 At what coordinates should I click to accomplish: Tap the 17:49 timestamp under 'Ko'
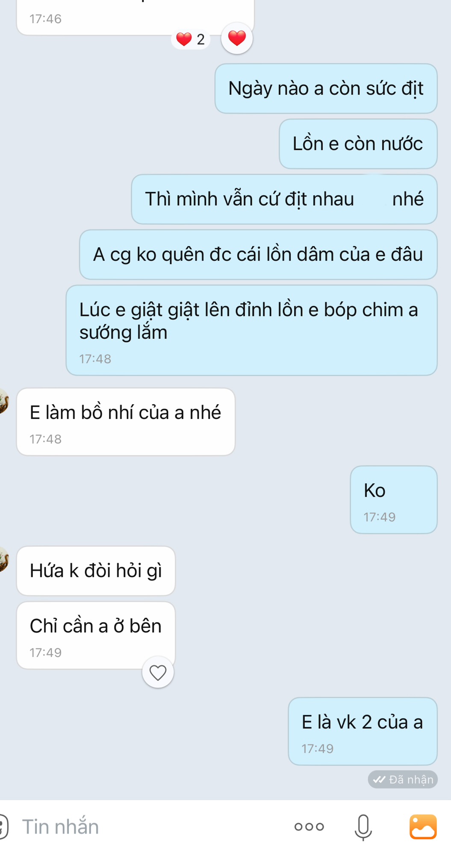point(380,517)
